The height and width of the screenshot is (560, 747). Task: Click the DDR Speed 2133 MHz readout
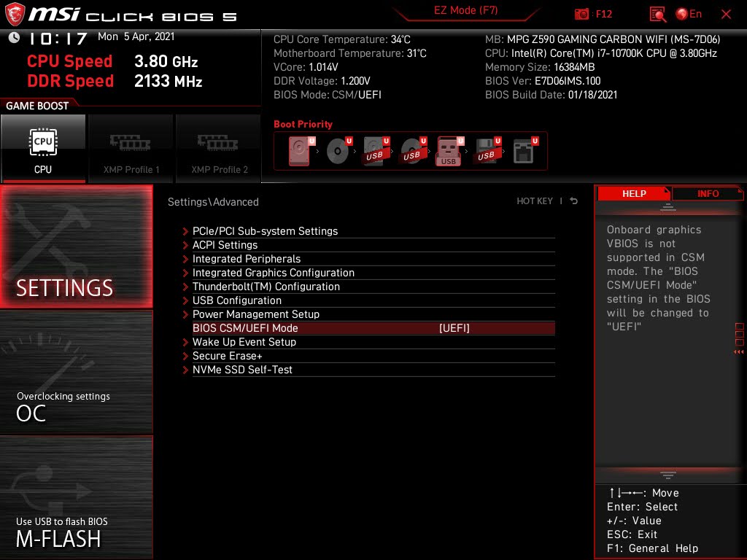(115, 81)
